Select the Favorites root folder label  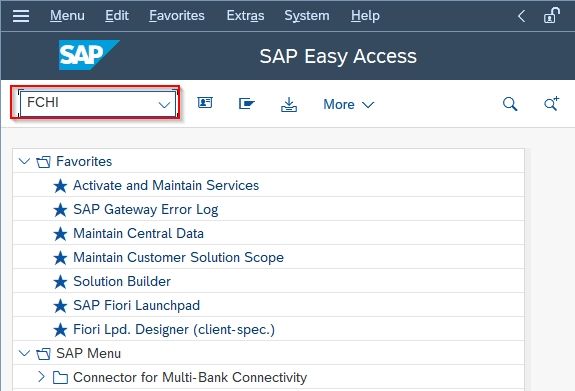click(x=84, y=161)
